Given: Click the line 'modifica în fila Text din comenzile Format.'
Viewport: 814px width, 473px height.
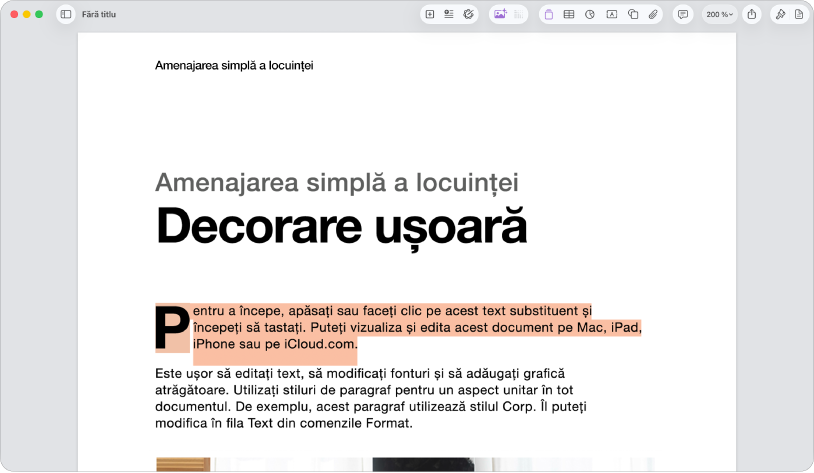Looking at the screenshot, I should [284, 423].
